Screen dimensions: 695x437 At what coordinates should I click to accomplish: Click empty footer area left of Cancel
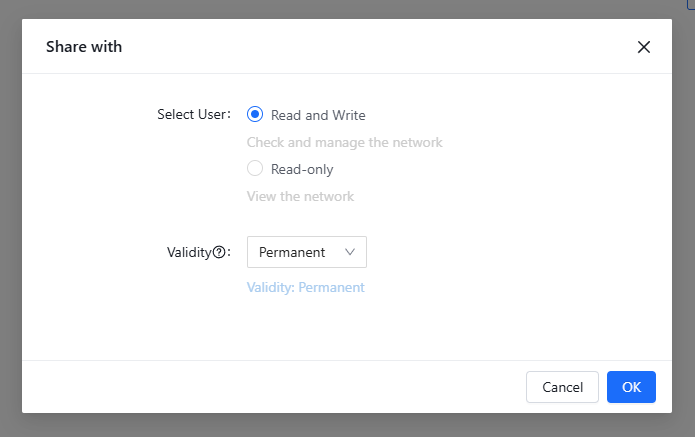(x=270, y=387)
